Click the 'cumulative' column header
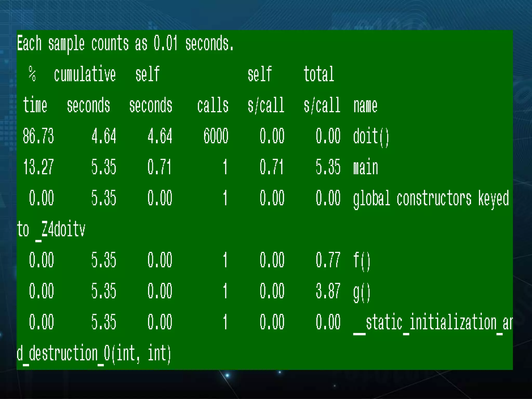Screen dimensions: 532x399 click(x=85, y=74)
